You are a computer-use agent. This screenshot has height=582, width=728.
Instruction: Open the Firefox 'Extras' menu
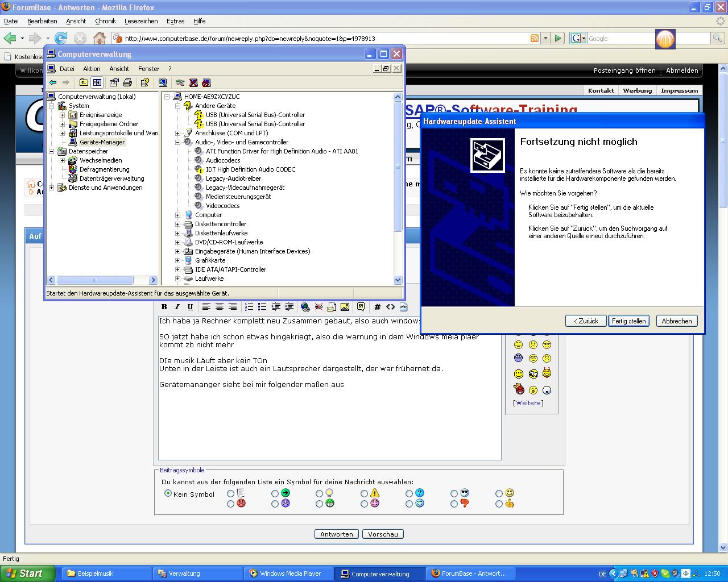tap(175, 21)
